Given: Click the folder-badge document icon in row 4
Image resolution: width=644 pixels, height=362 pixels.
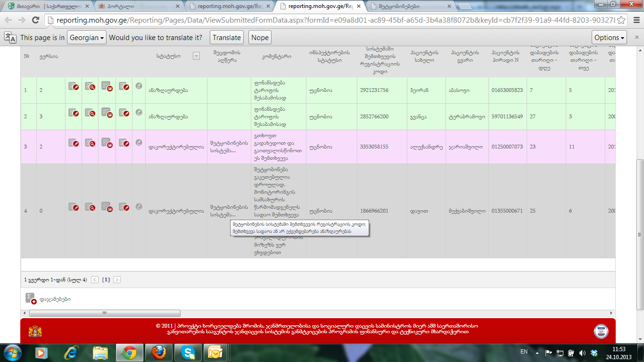Looking at the screenshot, I should [107, 207].
